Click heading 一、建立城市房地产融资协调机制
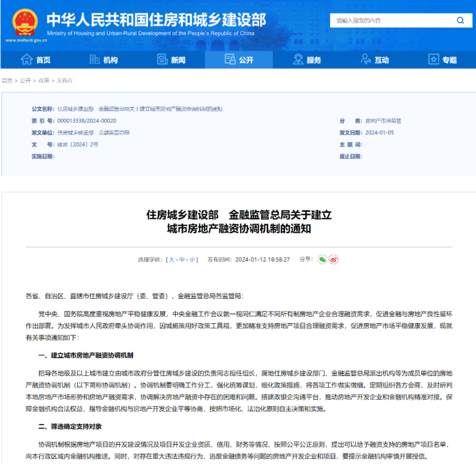 pos(86,355)
